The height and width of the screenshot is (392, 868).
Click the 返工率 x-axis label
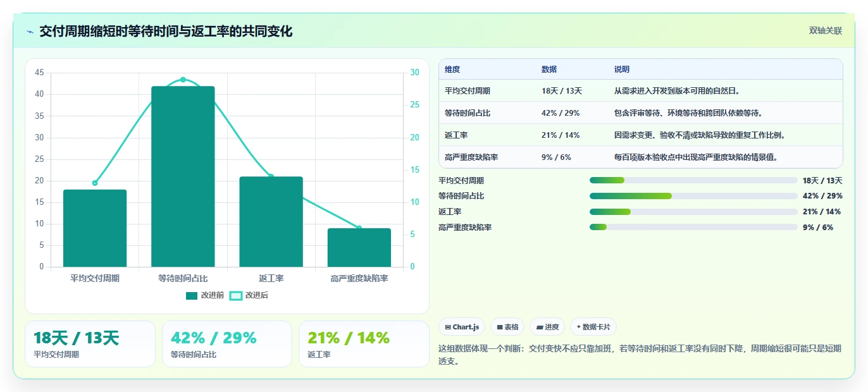[271, 278]
